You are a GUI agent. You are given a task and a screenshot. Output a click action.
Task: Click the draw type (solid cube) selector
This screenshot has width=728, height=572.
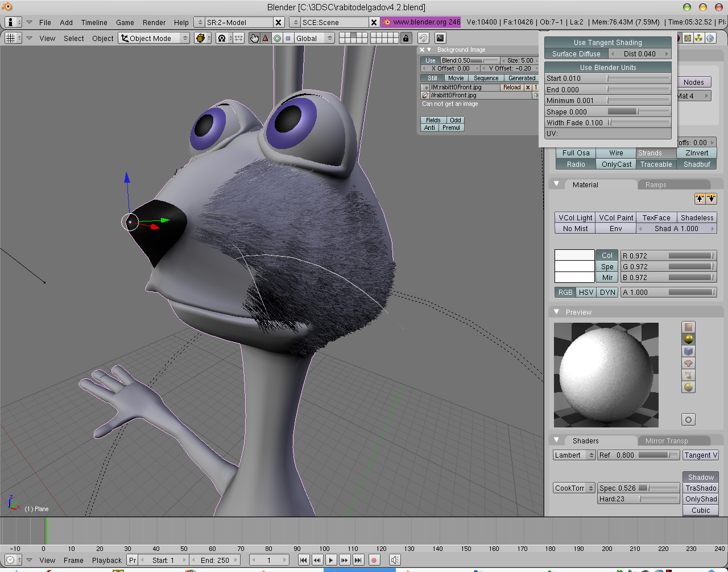202,38
